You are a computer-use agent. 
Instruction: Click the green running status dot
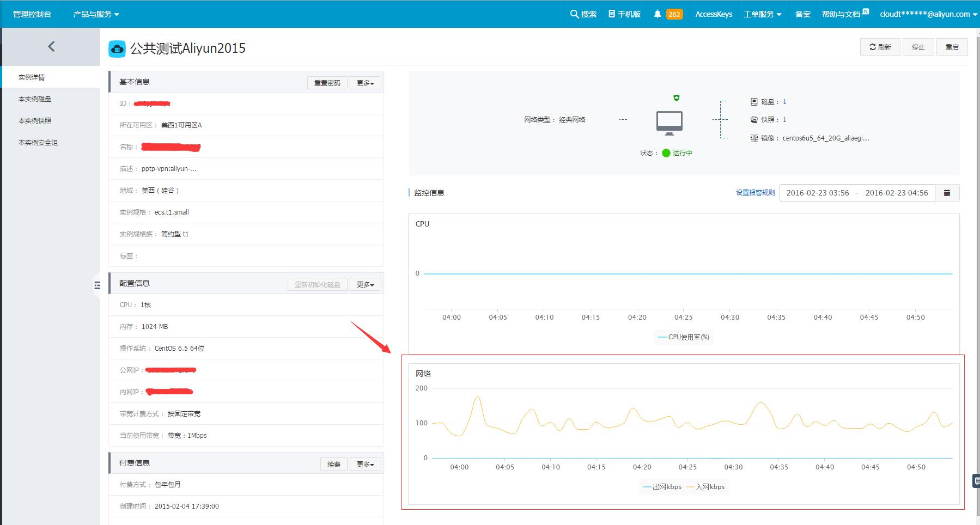(666, 153)
